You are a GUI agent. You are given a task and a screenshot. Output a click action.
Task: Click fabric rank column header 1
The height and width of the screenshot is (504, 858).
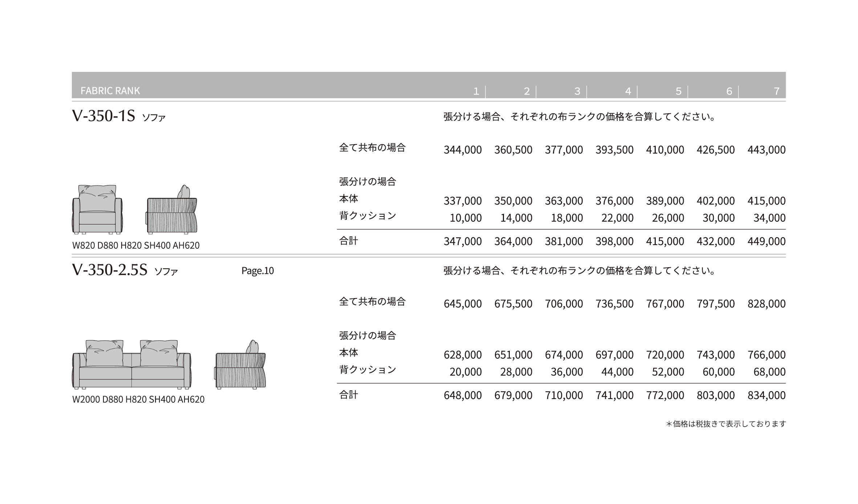click(x=476, y=91)
